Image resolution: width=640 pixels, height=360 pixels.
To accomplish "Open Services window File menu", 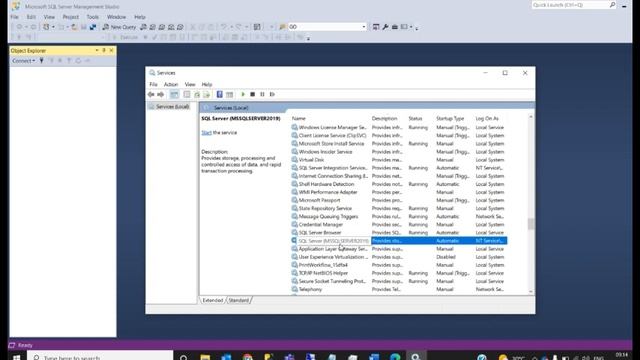I will 153,84.
